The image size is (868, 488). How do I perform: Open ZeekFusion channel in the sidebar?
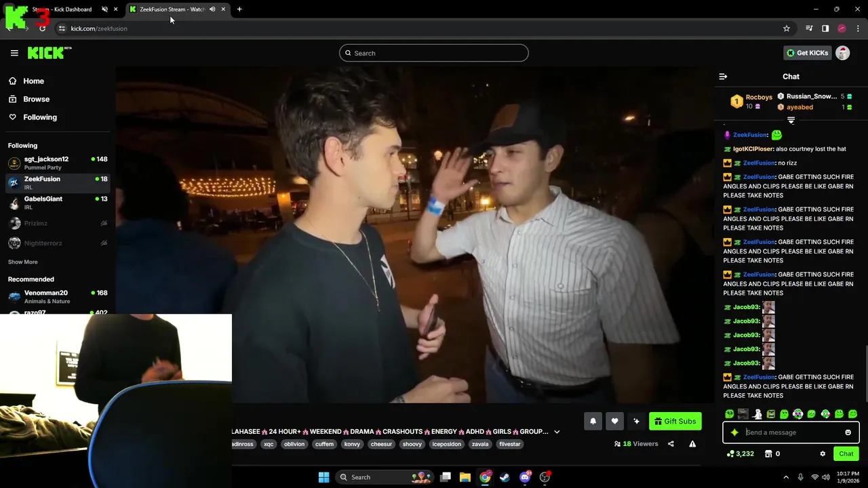(x=58, y=182)
